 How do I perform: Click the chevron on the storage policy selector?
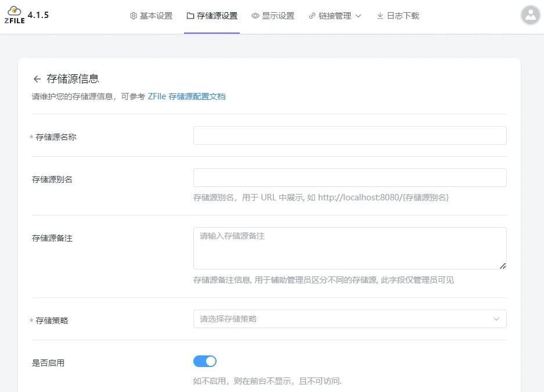pyautogui.click(x=496, y=319)
